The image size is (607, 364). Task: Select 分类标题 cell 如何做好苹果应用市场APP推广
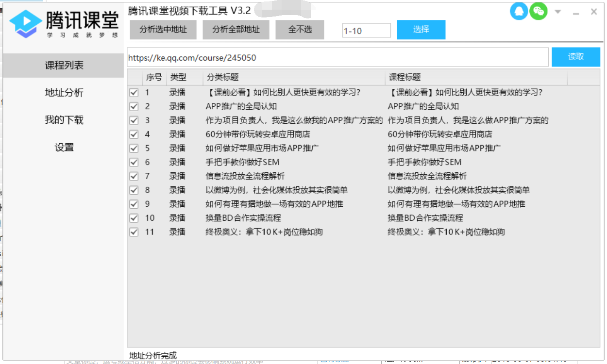[262, 149]
